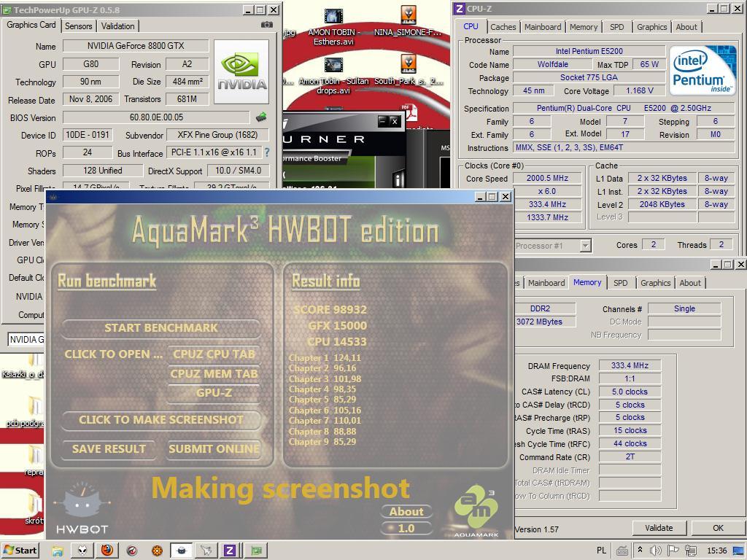This screenshot has width=747, height=560.
Task: Click the OK button in CPU-Z
Action: click(718, 528)
